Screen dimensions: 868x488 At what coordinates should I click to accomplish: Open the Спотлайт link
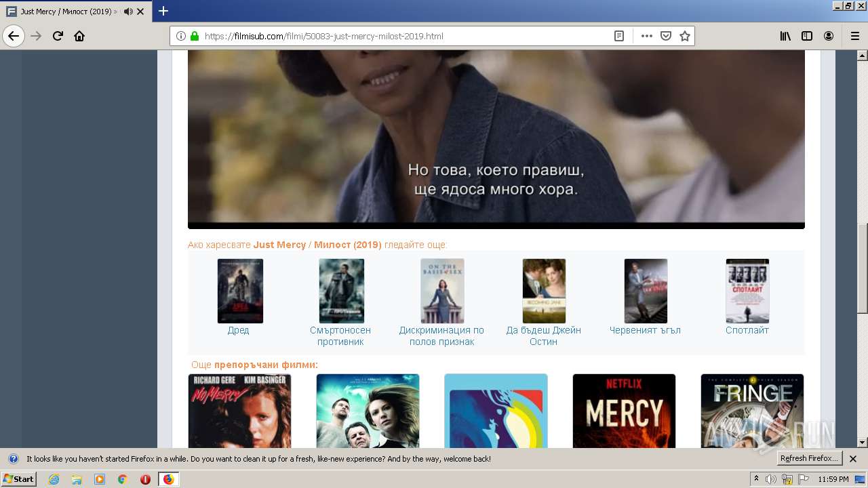tap(747, 330)
